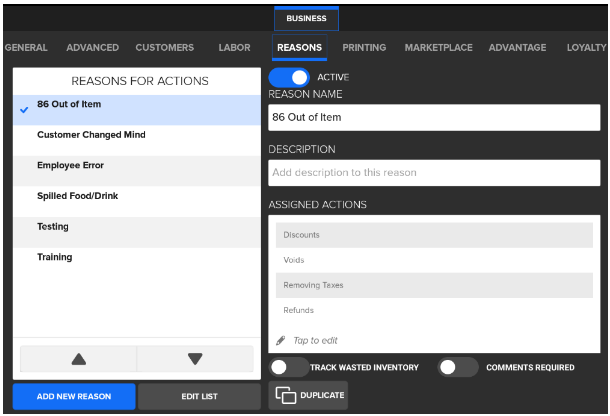Click the Reason Name text field

434,117
